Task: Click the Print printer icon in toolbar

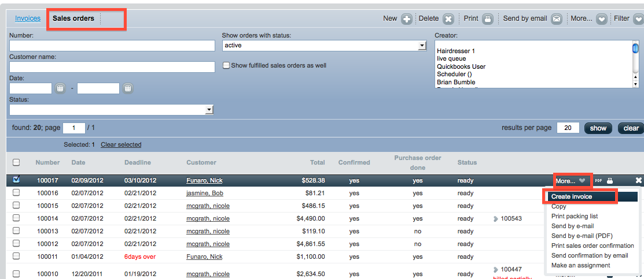Action: (x=487, y=19)
